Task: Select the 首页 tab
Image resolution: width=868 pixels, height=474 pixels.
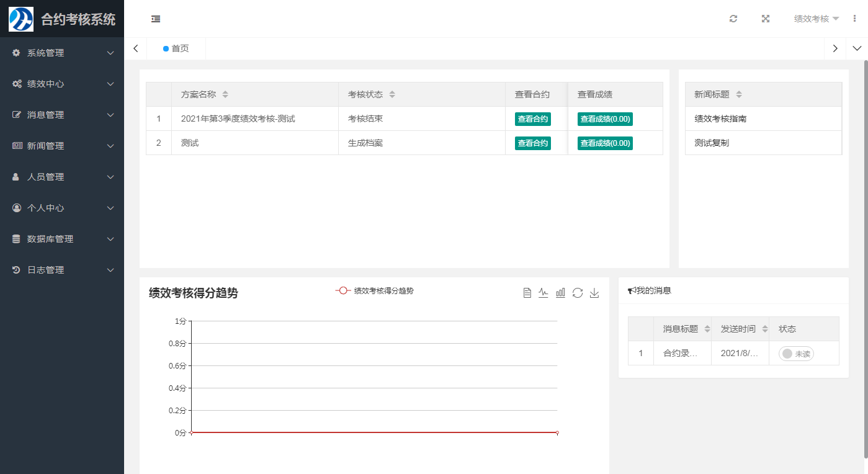Action: point(176,48)
